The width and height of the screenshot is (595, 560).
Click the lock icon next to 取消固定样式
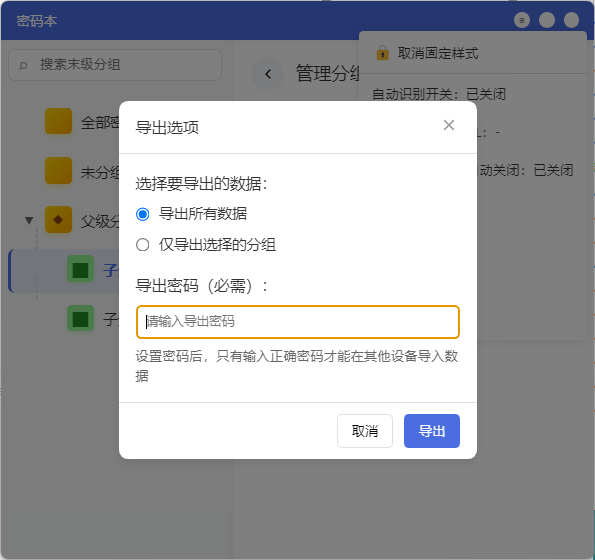[x=382, y=53]
